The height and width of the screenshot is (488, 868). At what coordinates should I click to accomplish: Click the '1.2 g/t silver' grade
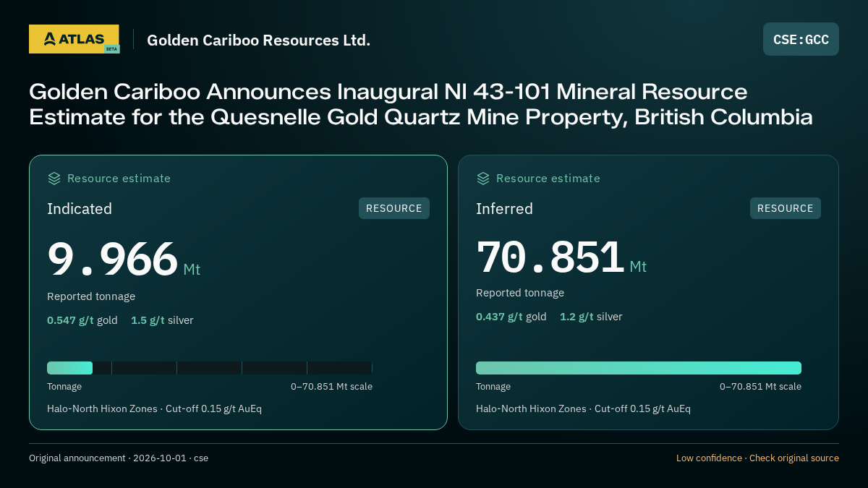point(591,317)
